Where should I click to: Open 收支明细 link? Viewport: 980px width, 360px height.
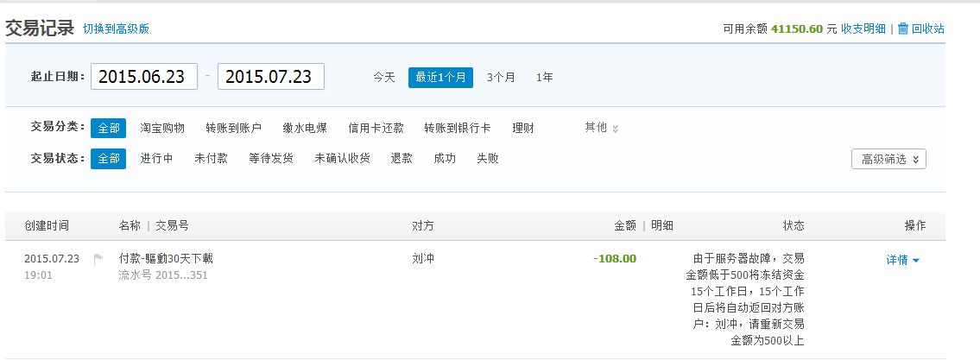(863, 28)
